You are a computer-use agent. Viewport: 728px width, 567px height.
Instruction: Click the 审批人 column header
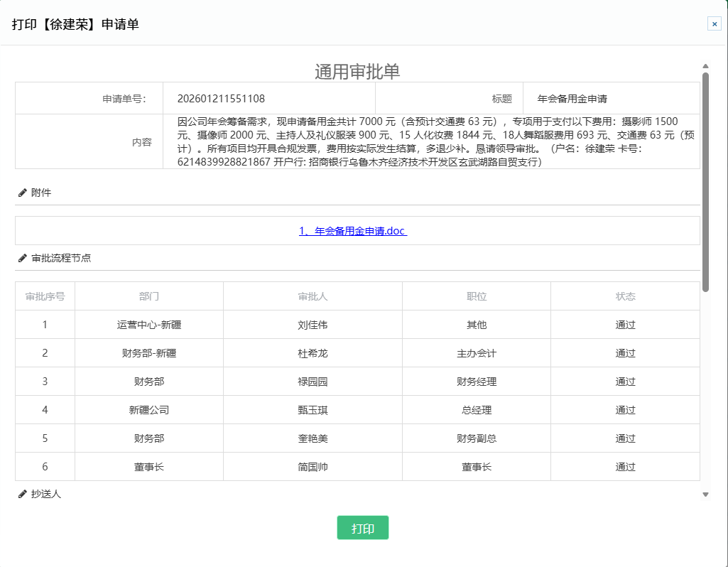313,296
